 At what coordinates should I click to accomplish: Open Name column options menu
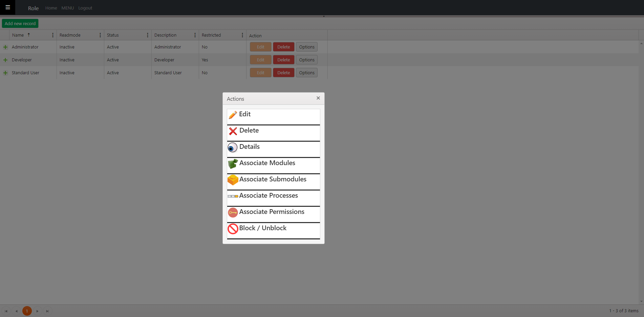(x=53, y=35)
